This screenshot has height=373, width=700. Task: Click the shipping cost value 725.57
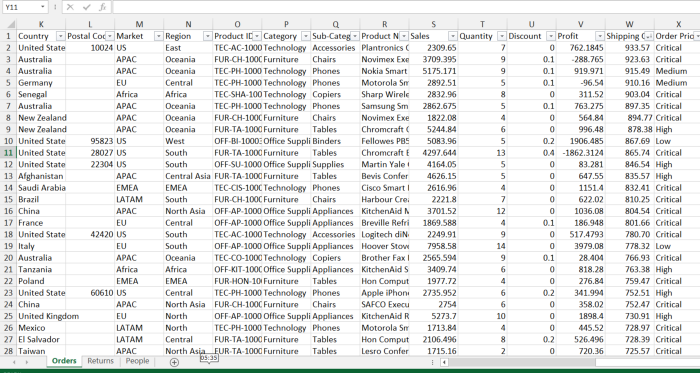630,351
